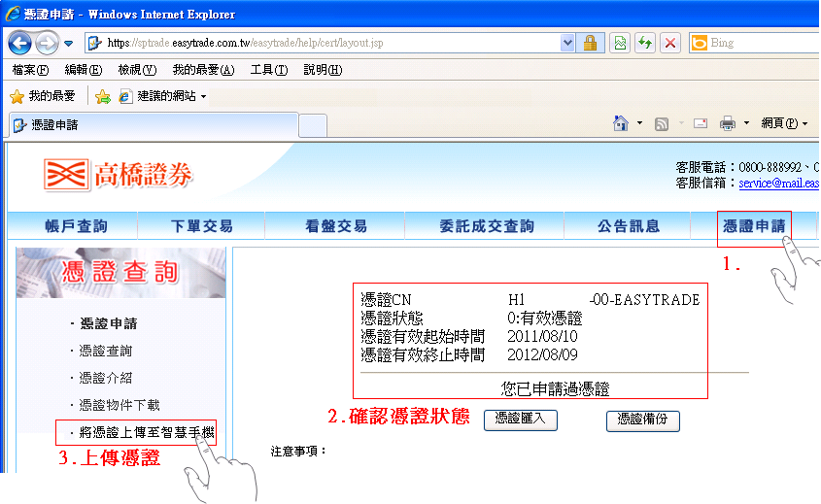Click the green Refresh arrows icon

[x=645, y=43]
